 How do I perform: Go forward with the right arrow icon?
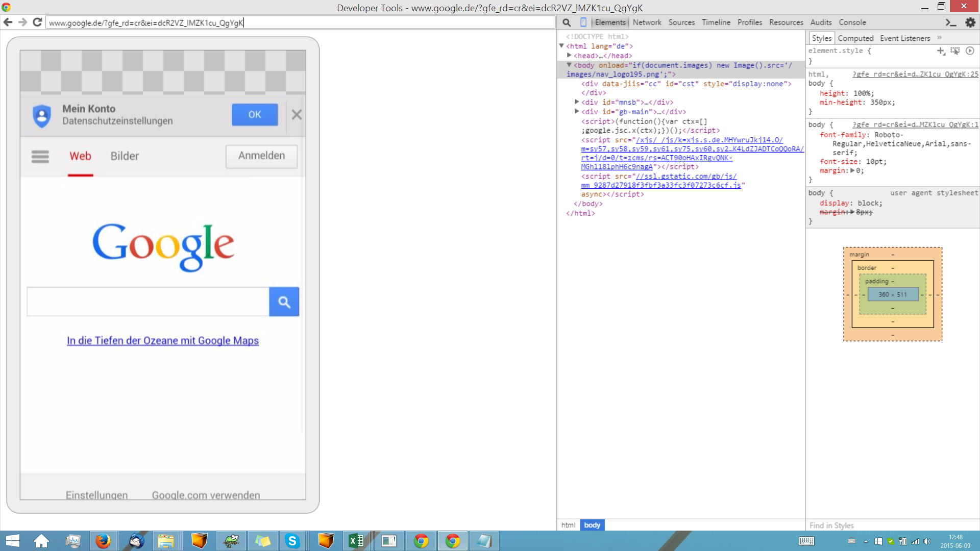point(22,22)
